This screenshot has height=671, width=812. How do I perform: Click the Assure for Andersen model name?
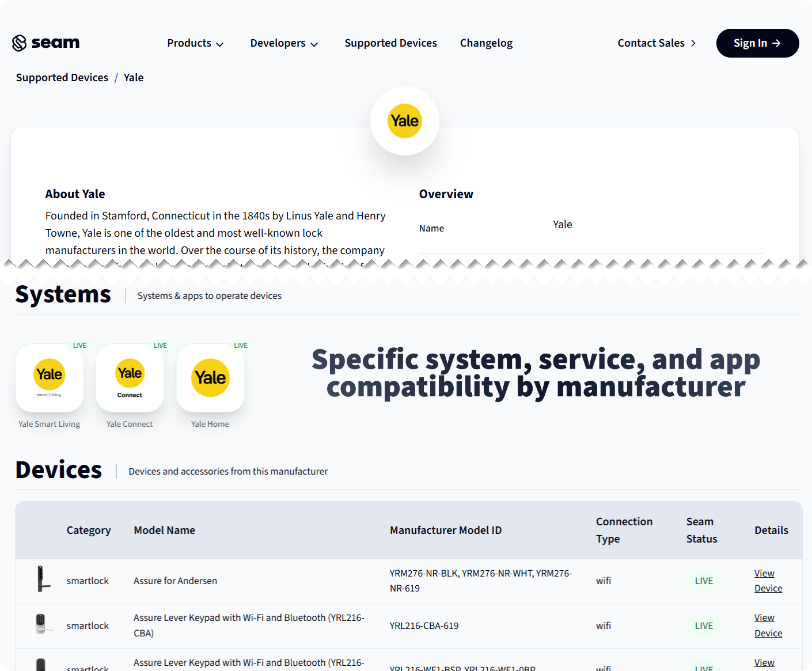(176, 581)
